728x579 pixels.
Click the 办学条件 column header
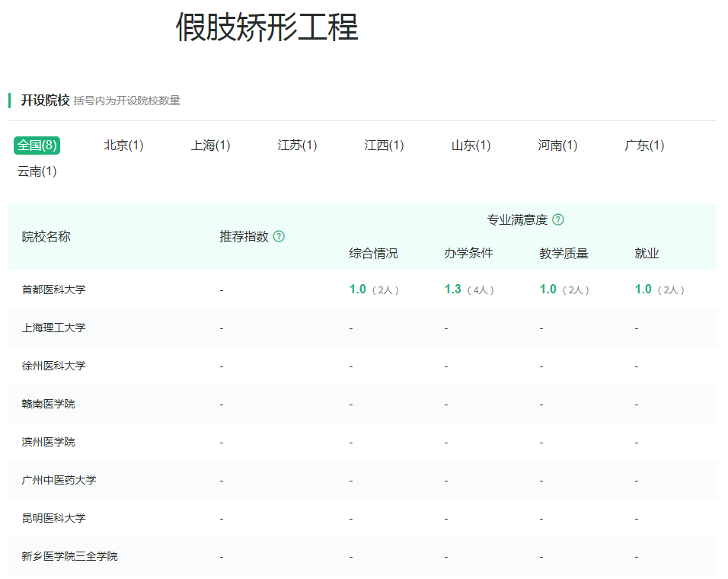coord(468,254)
